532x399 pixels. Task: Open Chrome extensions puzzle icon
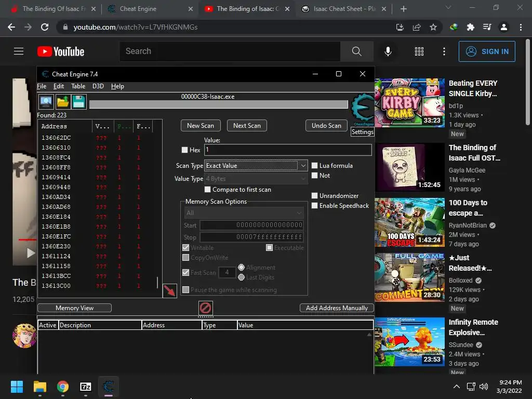(x=471, y=27)
